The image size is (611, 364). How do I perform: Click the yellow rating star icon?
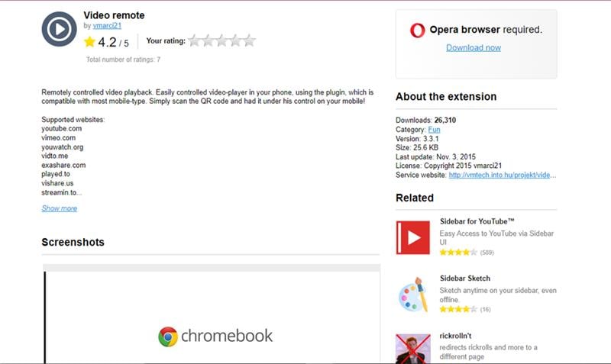[90, 42]
